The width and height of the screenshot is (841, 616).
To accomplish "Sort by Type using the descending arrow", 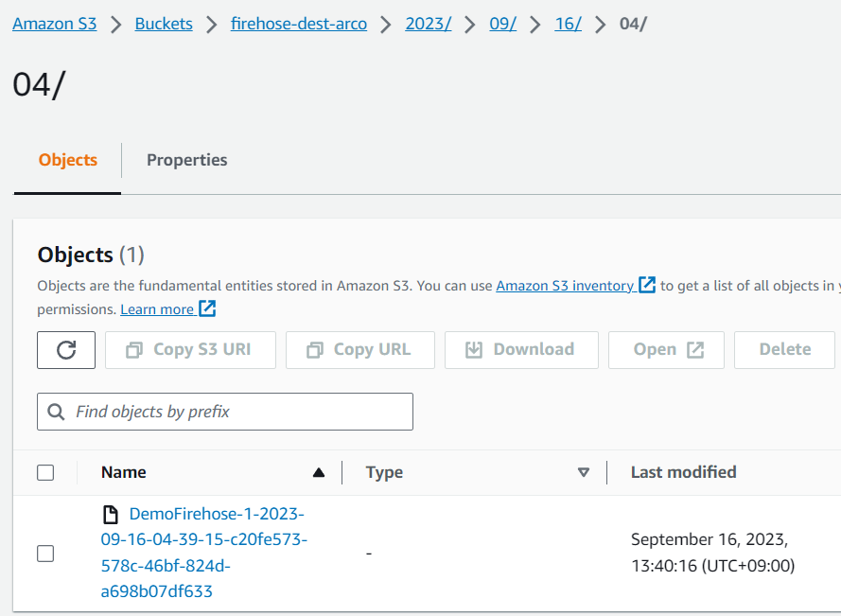I will 584,472.
